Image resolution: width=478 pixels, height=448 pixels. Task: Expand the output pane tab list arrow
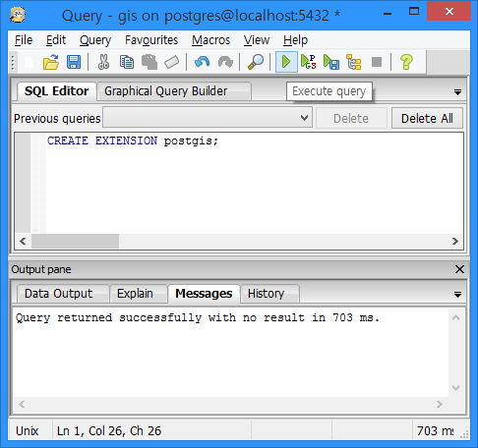pos(457,295)
